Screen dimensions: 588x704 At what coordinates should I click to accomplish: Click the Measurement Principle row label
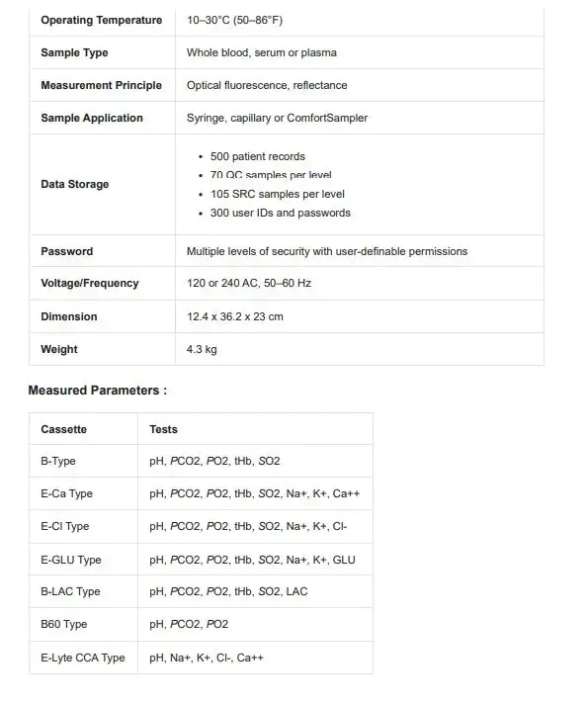pyautogui.click(x=102, y=85)
